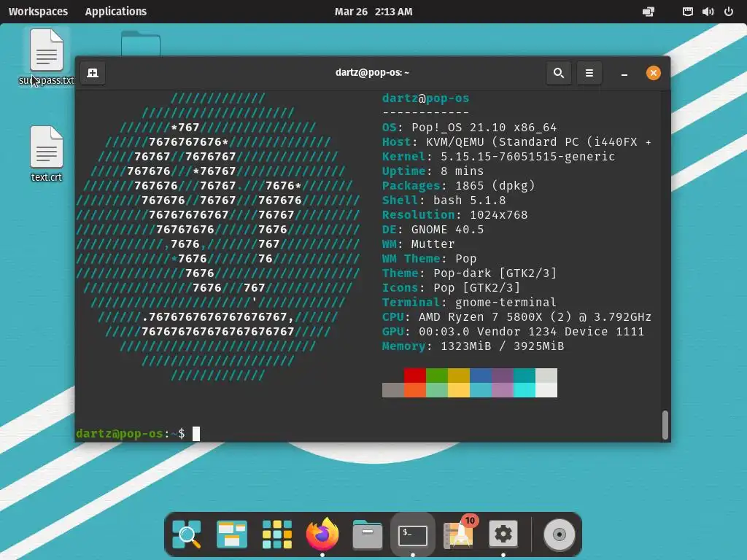Click the Shell: bash 5.1.8 line
This screenshot has height=560, width=747.
point(444,201)
